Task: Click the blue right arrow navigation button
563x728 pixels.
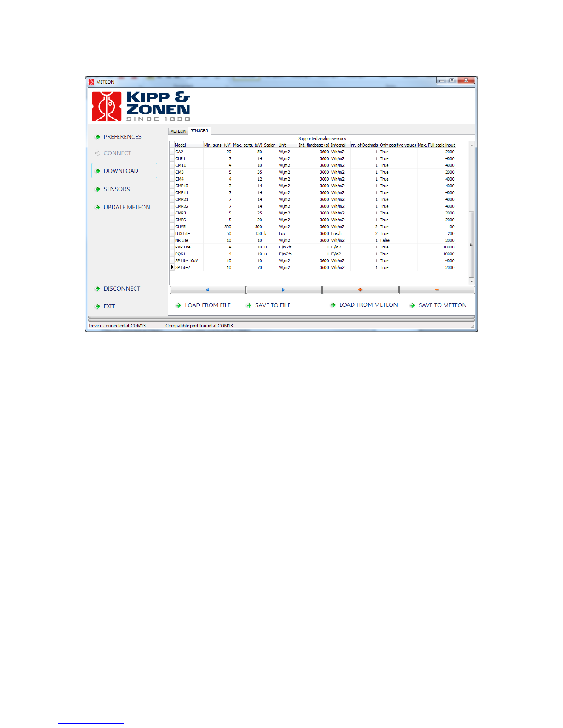Action: pyautogui.click(x=284, y=290)
